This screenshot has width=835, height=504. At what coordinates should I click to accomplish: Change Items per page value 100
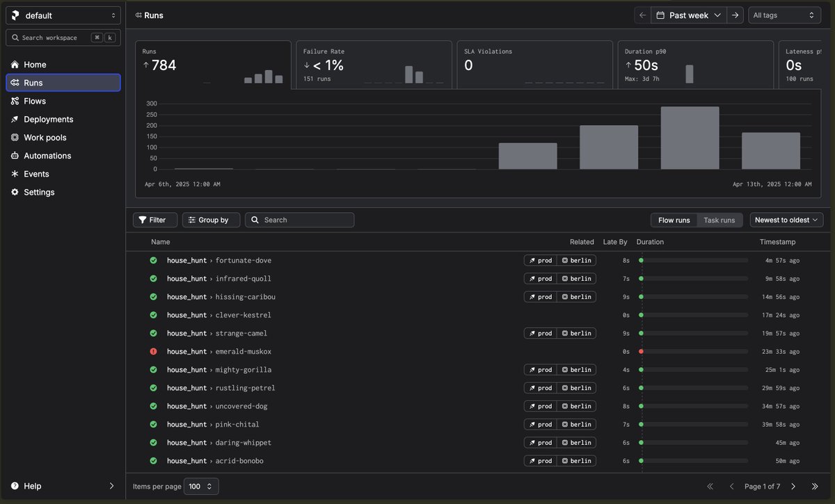pyautogui.click(x=202, y=487)
